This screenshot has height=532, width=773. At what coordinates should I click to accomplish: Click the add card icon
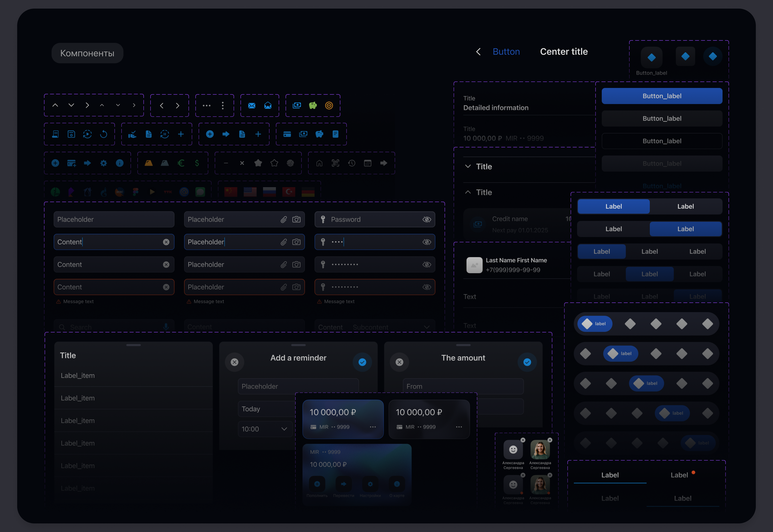[x=71, y=163]
